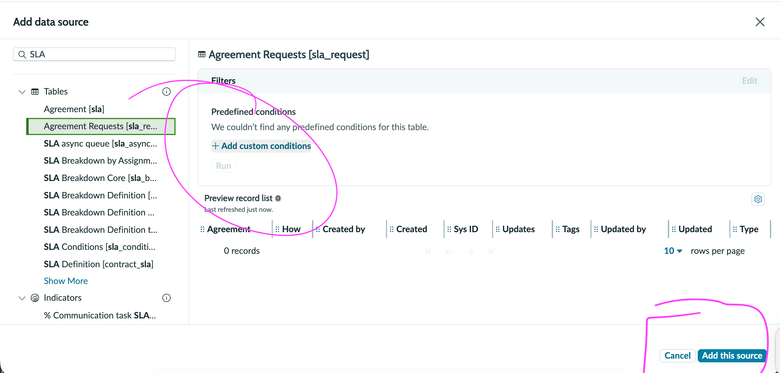780x373 pixels.
Task: Click the Indicators gauge icon
Action: (35, 298)
